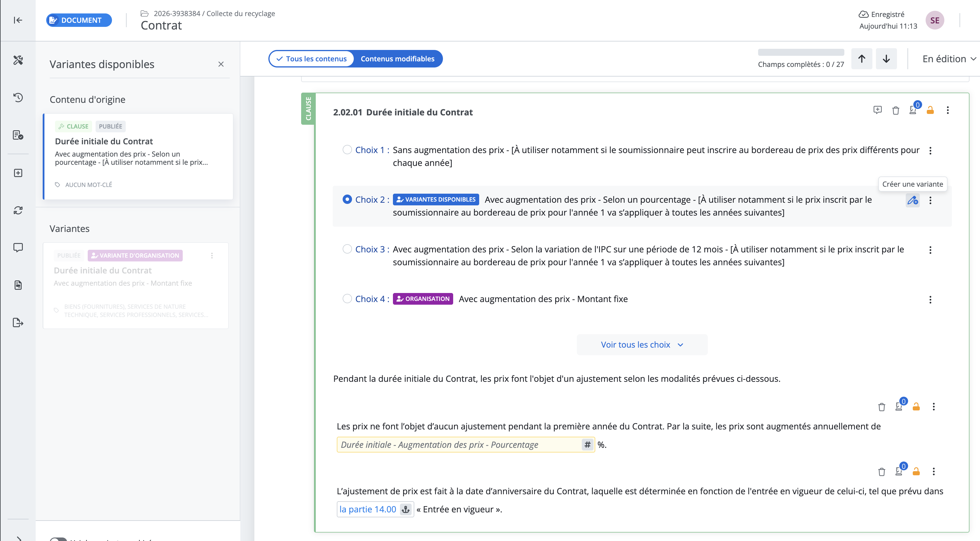Screen dimensions: 980x541
Task: Close the Variantes disponibles panel
Action: [x=221, y=64]
